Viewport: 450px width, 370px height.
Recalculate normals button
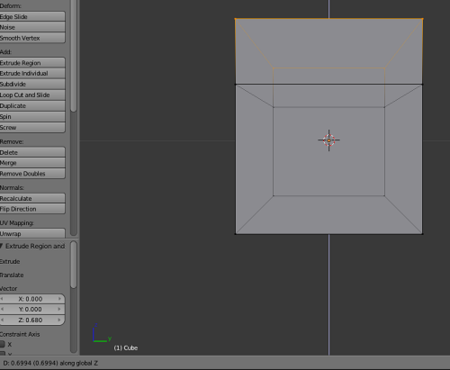point(32,198)
